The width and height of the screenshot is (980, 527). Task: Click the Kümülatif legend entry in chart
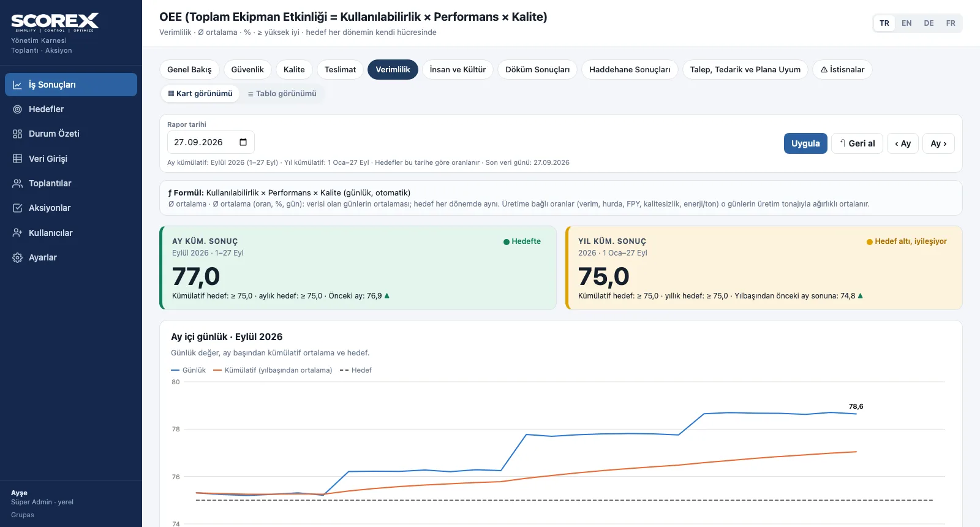tap(273, 370)
